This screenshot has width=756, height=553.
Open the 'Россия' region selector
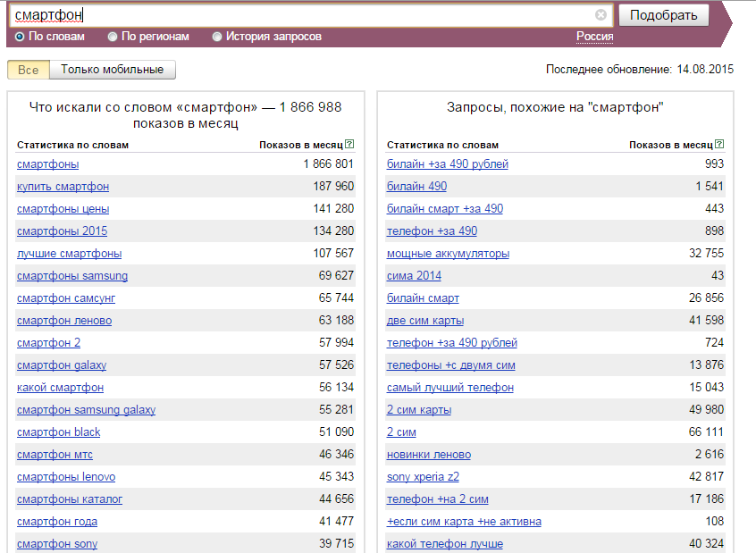(x=595, y=37)
